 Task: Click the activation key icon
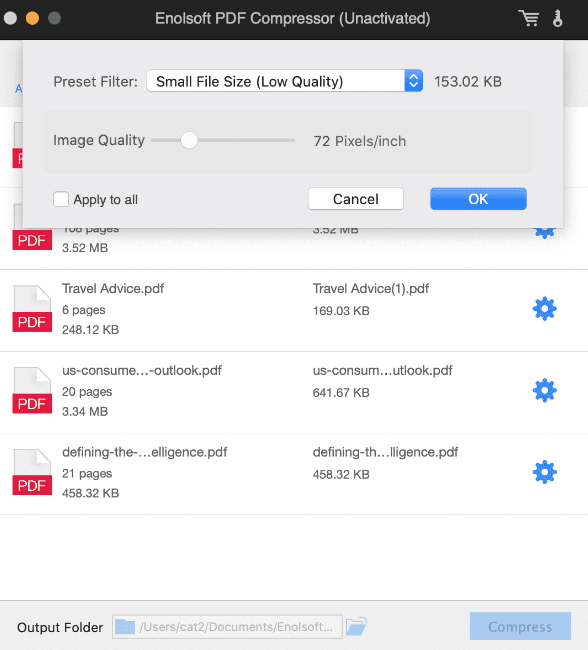click(558, 18)
